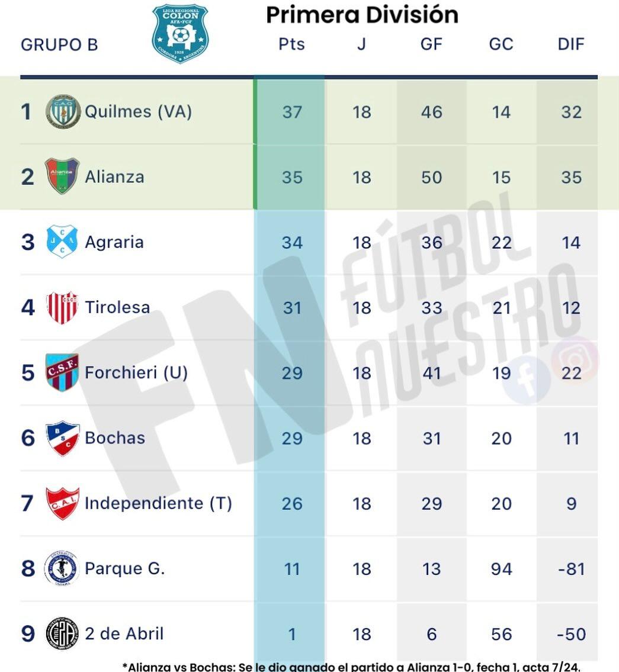Screen dimensions: 619x672
Task: Click the Independiente (T) red crest
Action: coord(62,503)
